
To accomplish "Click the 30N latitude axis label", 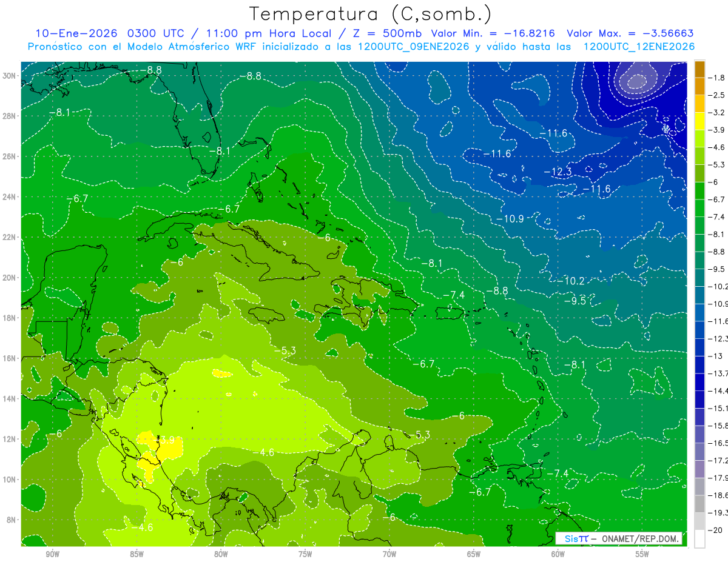I will (10, 76).
